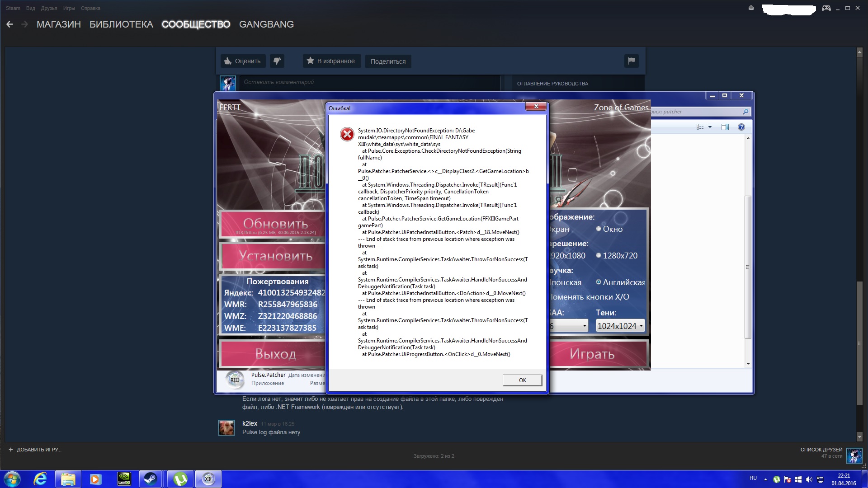Click the Поделиться share button
The image size is (868, 488).
(388, 61)
